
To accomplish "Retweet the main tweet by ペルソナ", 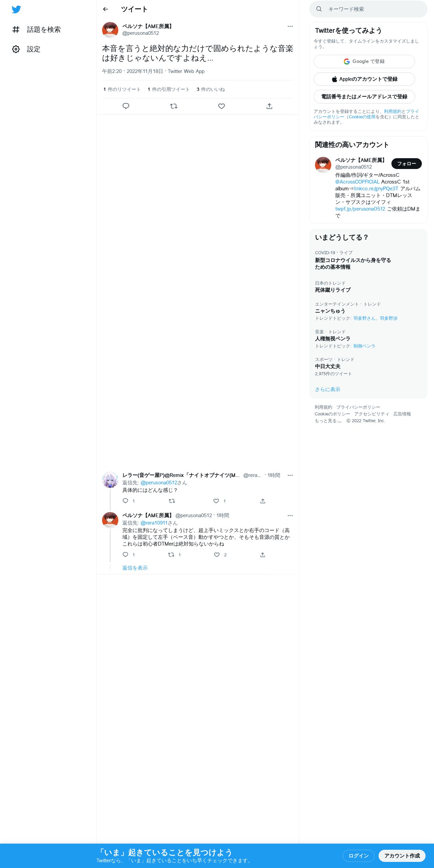I will (174, 106).
